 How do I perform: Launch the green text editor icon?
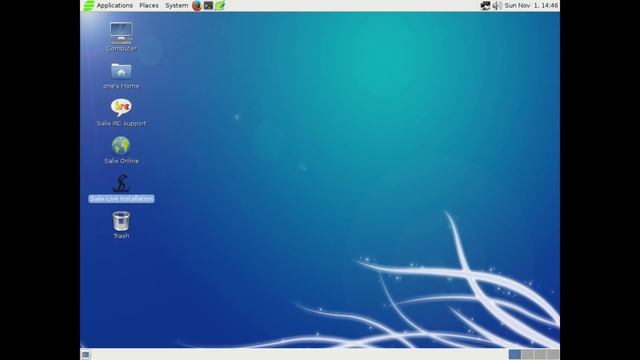coord(220,6)
